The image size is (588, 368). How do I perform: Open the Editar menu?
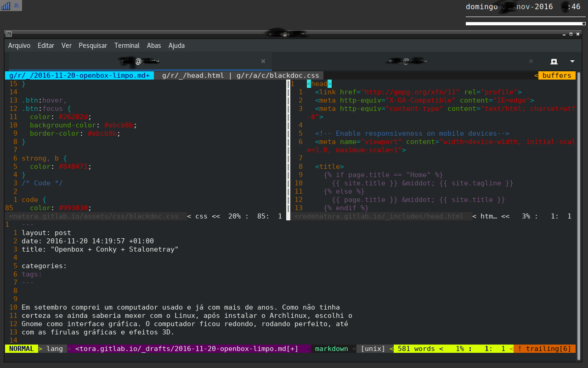pyautogui.click(x=46, y=46)
